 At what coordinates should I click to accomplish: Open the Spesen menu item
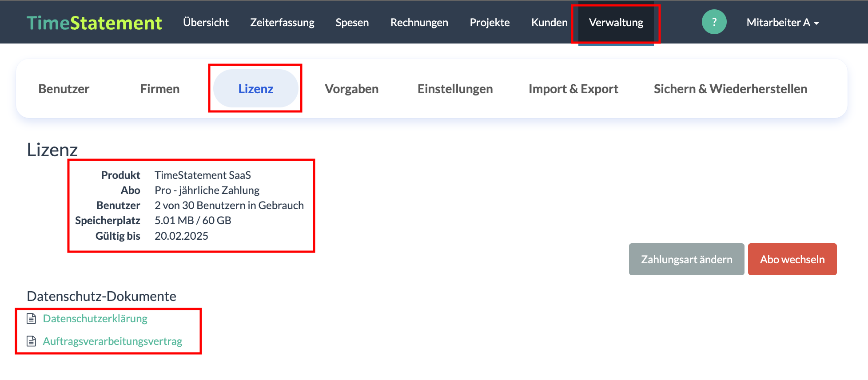(352, 23)
